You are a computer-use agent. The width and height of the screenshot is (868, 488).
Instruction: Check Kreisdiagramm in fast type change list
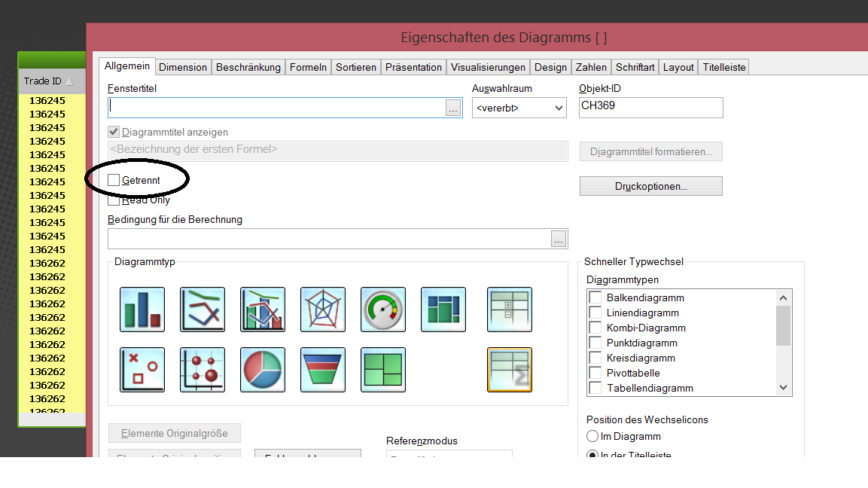coord(595,358)
